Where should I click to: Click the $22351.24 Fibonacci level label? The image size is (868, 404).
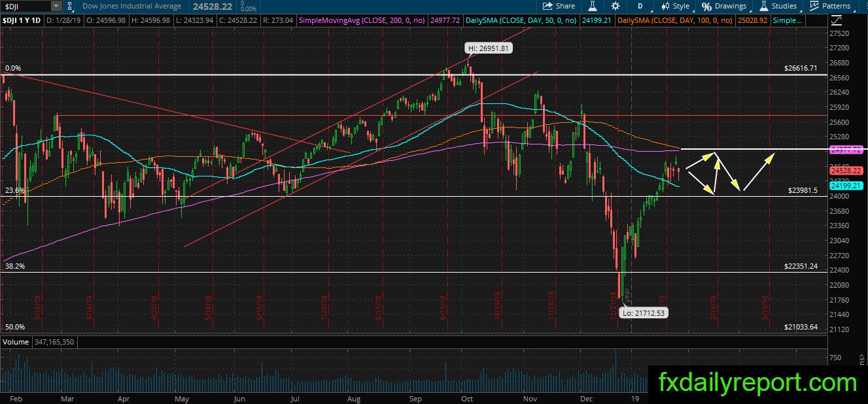pos(801,266)
